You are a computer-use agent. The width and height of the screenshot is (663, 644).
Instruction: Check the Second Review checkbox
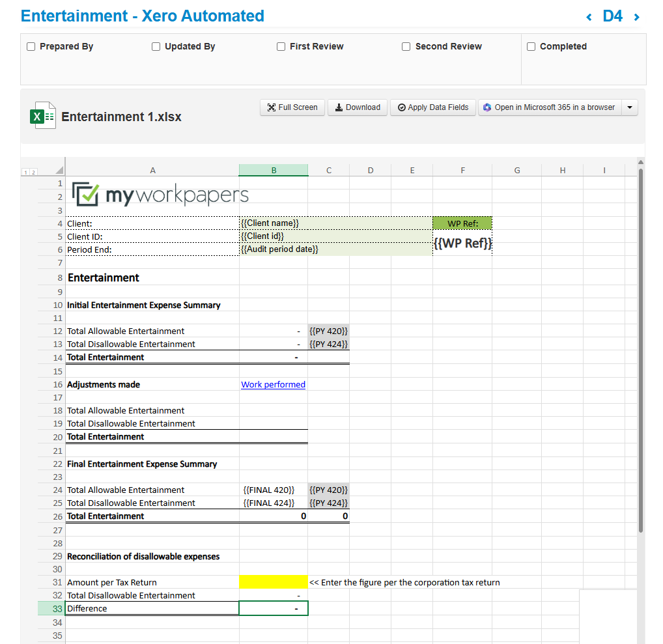click(406, 47)
